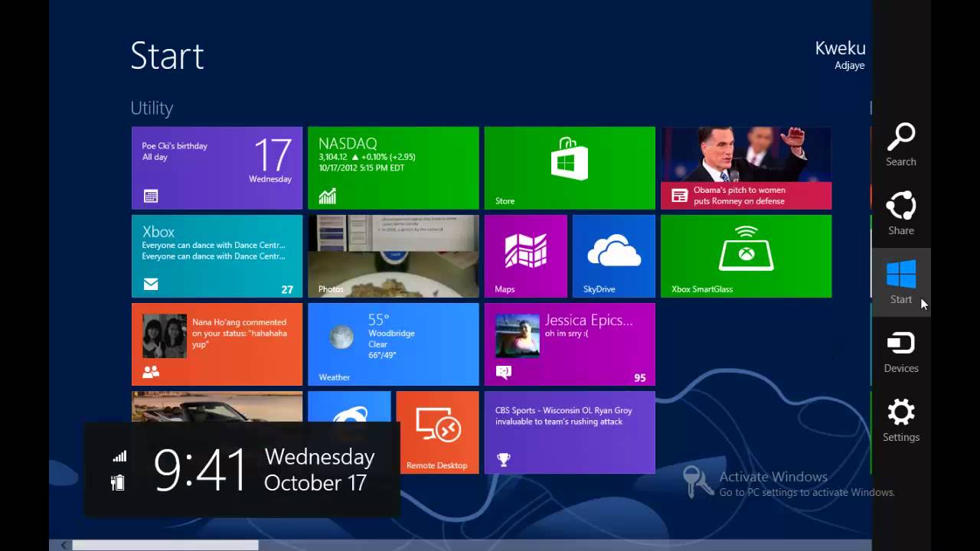The width and height of the screenshot is (980, 551).
Task: Open the Xbox mail tile
Action: pyautogui.click(x=217, y=256)
